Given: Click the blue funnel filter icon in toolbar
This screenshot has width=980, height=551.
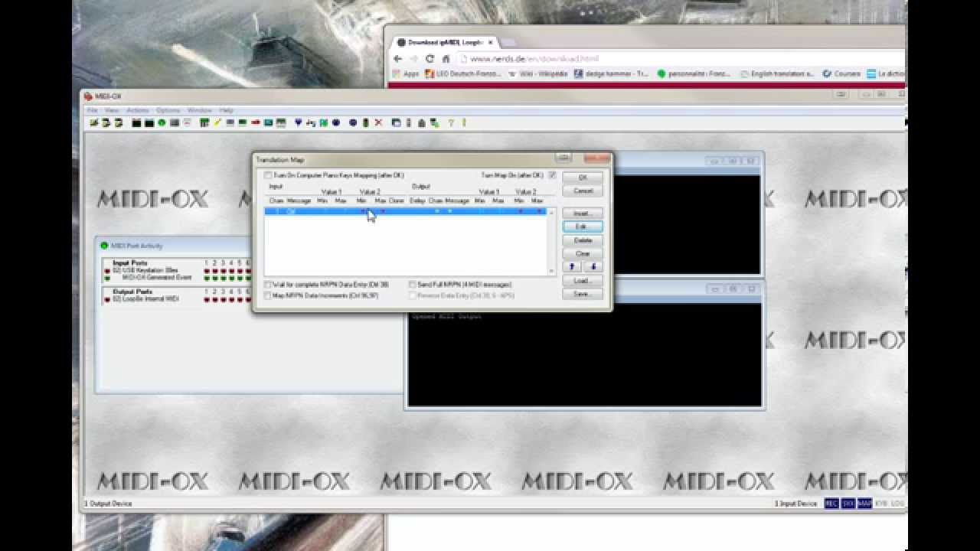Looking at the screenshot, I should [298, 122].
